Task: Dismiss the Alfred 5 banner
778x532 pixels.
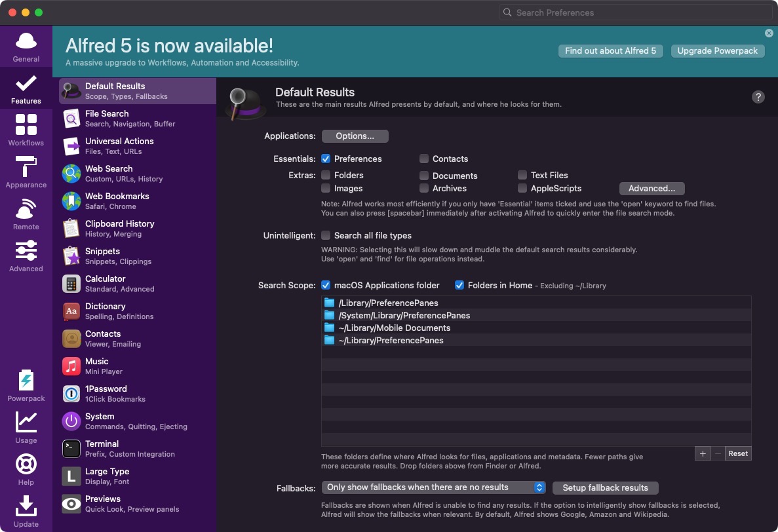Action: (x=769, y=33)
